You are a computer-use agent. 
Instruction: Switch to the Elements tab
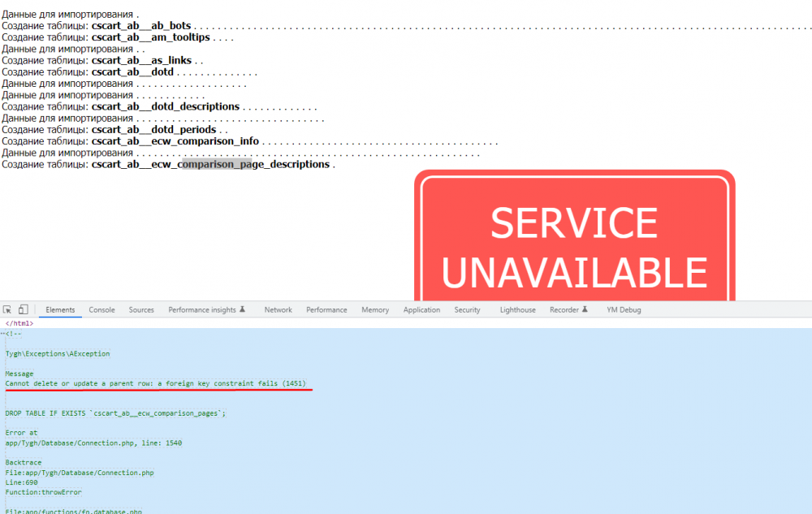[60, 309]
